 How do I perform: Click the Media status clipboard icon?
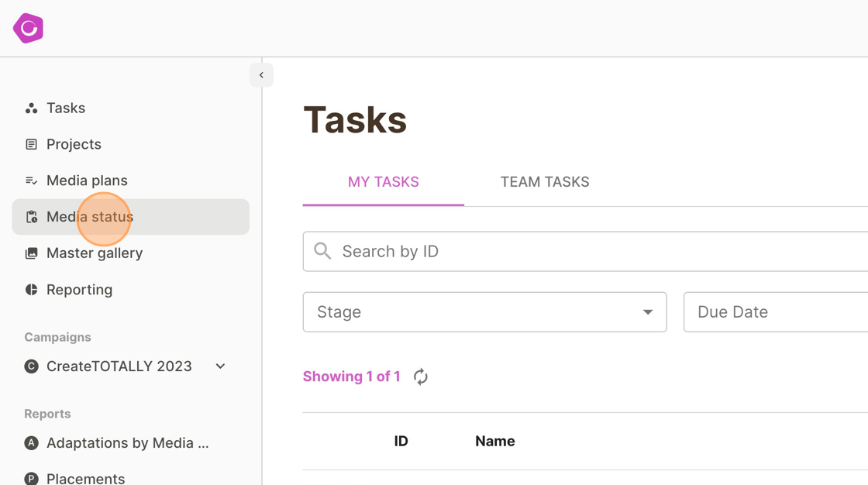tap(31, 217)
